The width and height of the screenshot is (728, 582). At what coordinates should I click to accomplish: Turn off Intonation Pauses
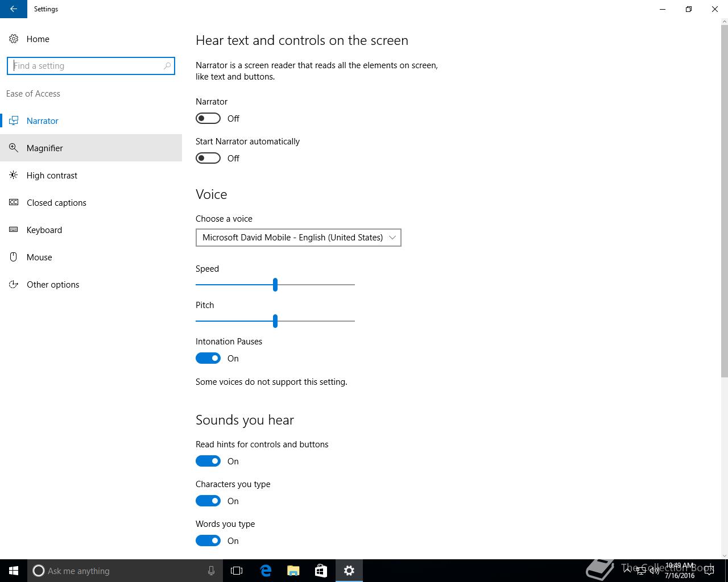pyautogui.click(x=208, y=358)
